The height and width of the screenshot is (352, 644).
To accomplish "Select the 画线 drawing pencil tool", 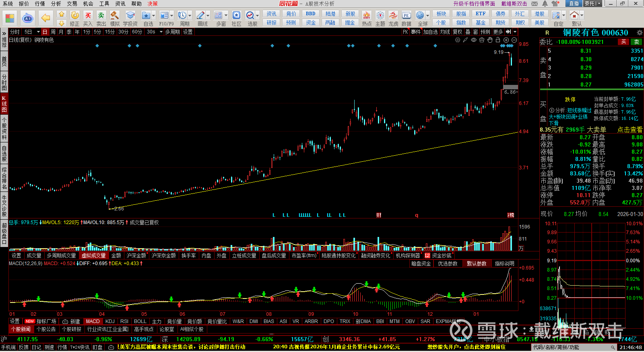I will [200, 15].
